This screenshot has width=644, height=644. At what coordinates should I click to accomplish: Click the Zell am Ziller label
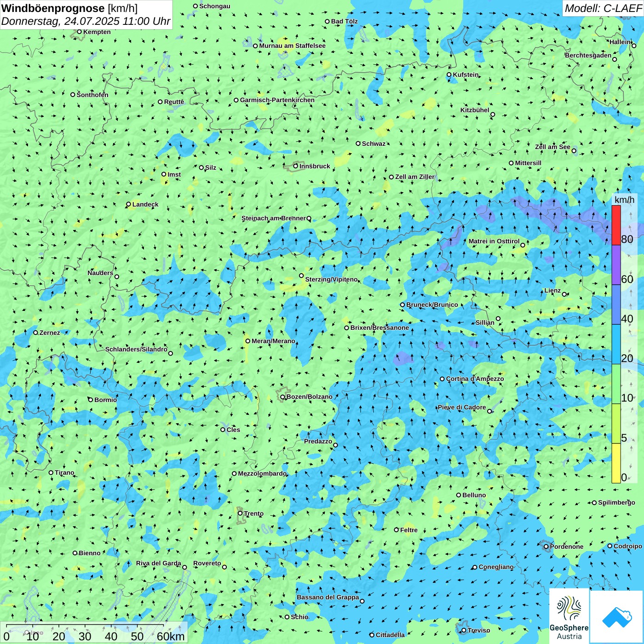(415, 177)
